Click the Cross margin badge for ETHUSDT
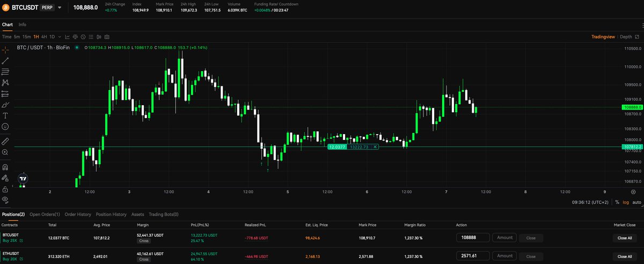 click(144, 260)
